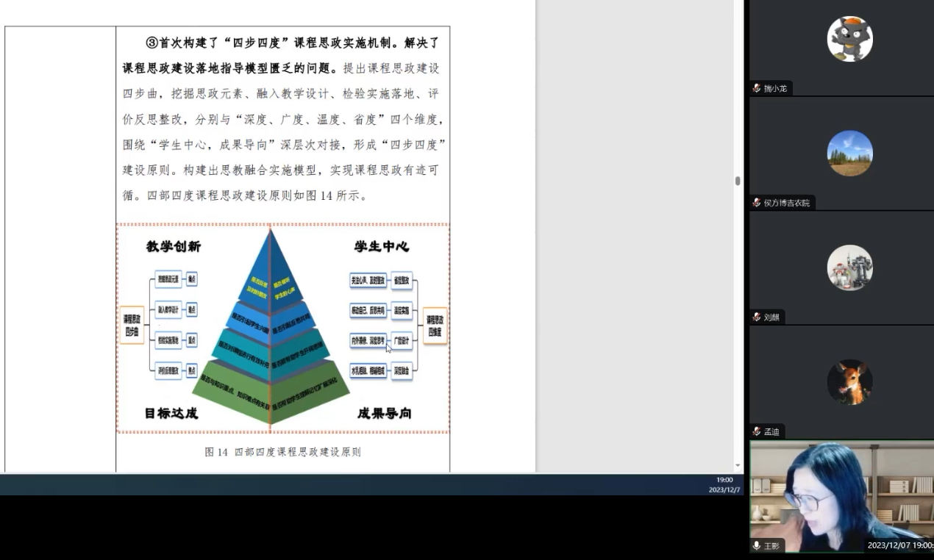Select the robot avatar of 刘麒

(849, 268)
